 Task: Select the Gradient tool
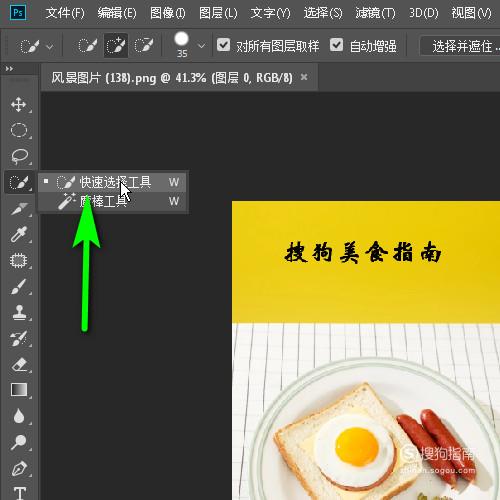pos(19,390)
